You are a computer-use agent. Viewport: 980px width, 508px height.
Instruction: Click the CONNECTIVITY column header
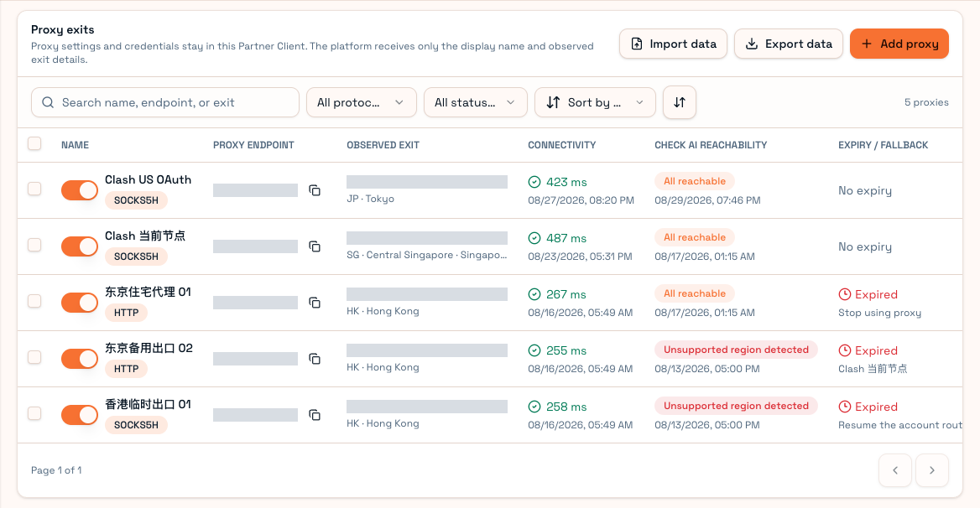pos(562,145)
